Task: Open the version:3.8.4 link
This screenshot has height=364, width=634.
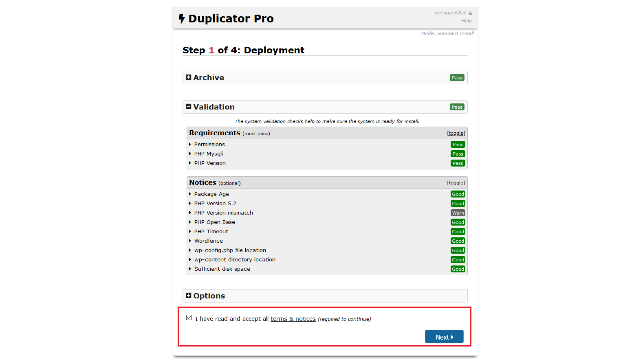Action: 450,13
